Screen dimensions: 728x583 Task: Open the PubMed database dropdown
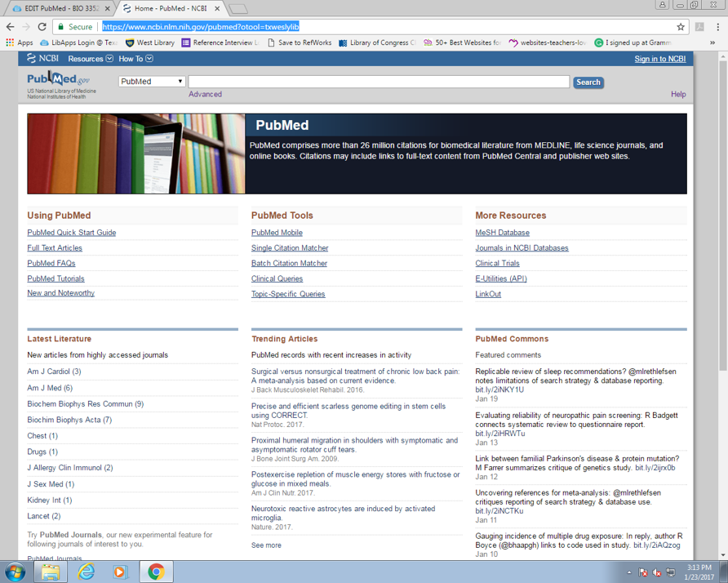point(152,82)
